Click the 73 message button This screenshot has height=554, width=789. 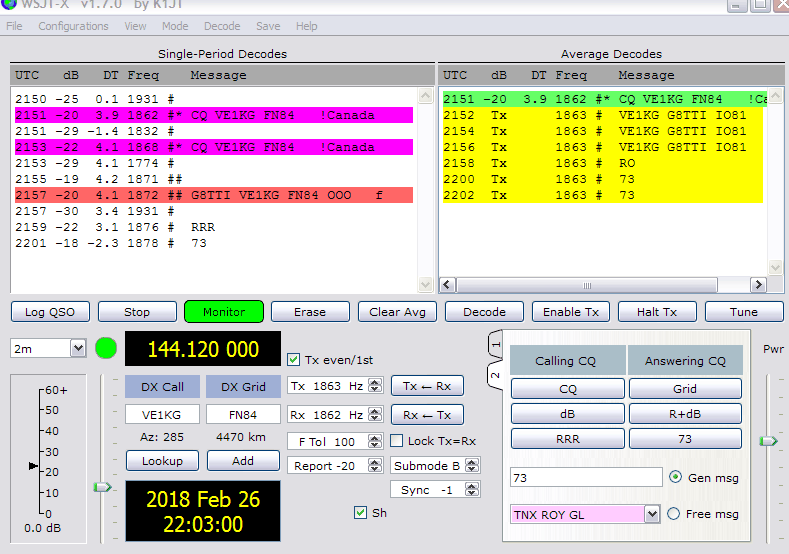(685, 439)
